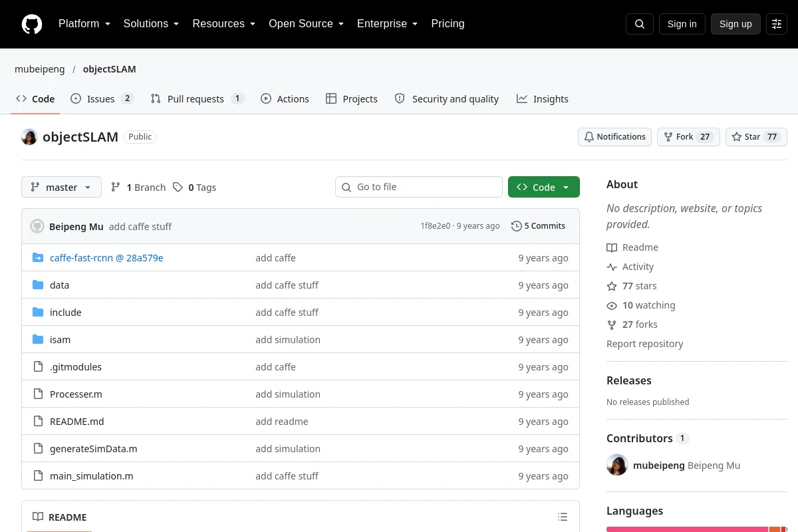Screen dimensions: 798x532
Task: Open the 1 Branch link
Action: tap(138, 188)
